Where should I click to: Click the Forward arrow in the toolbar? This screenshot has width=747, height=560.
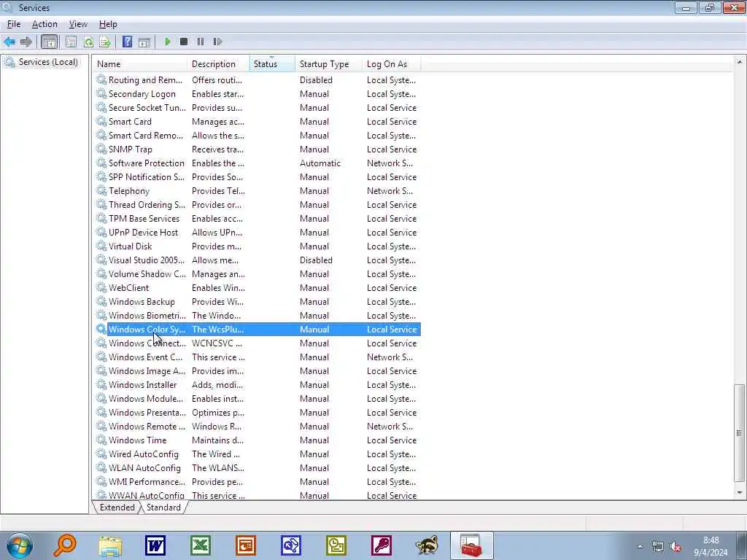(26, 42)
